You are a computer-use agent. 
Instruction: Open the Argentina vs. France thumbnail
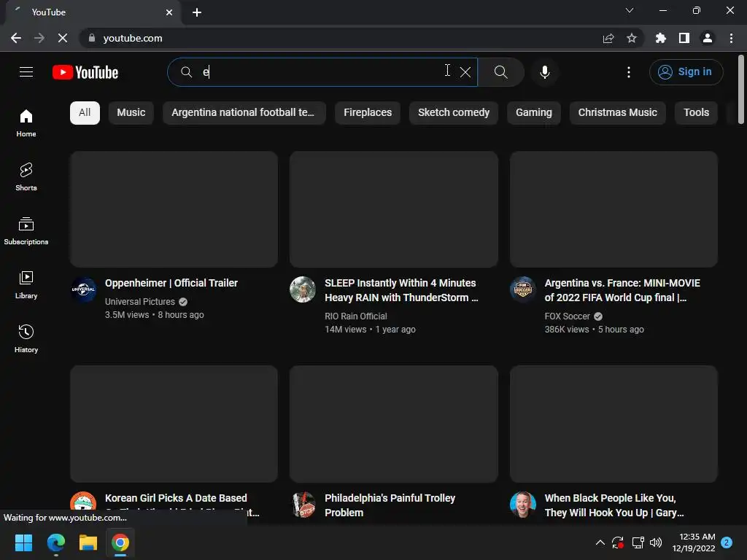click(614, 209)
